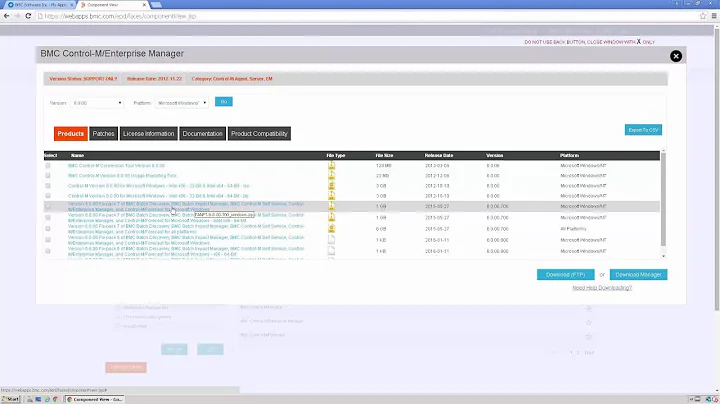Reload the page with refresh icon
This screenshot has width=720, height=404.
click(28, 16)
